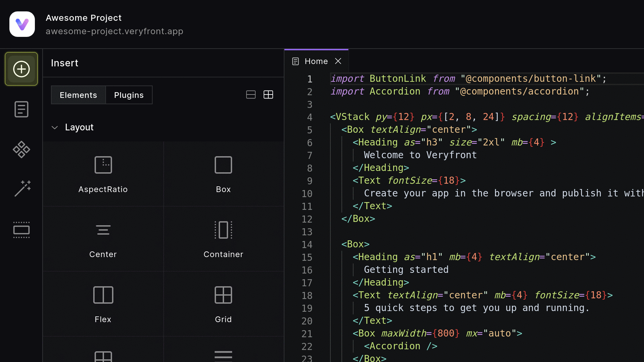Click the Layout section label
Viewport: 644px width, 362px height.
coord(79,127)
